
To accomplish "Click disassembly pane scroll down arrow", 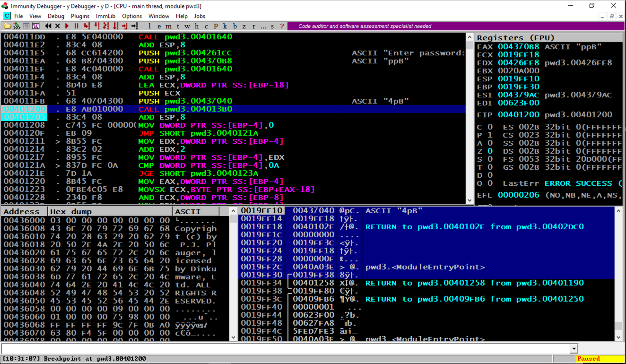I will pos(469,200).
